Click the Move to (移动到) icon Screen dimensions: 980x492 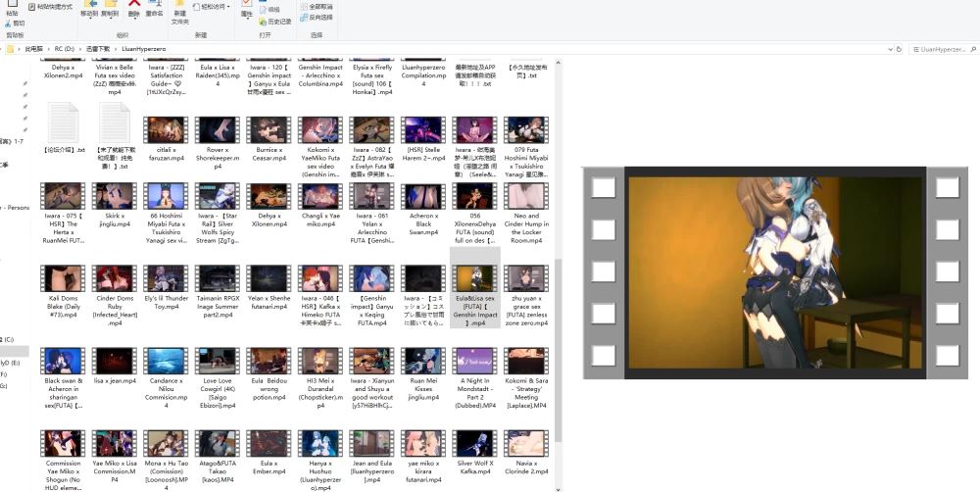coord(90,4)
